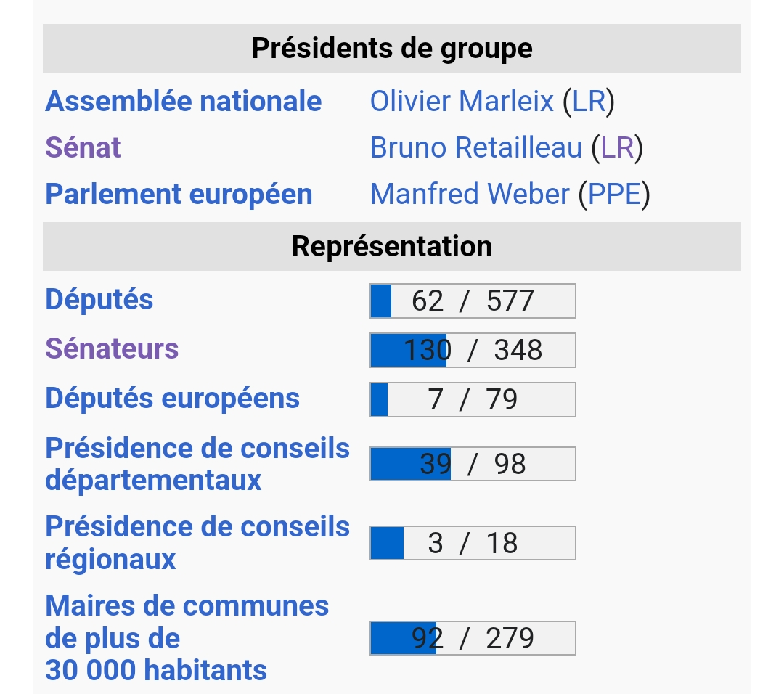This screenshot has width=784, height=694.
Task: Open the Assemblée nationale link
Action: coord(183,101)
